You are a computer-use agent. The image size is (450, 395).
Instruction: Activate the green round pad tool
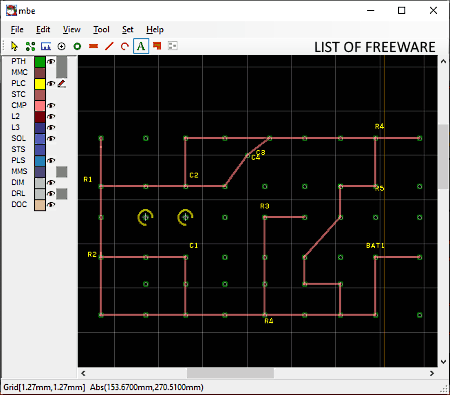click(77, 46)
